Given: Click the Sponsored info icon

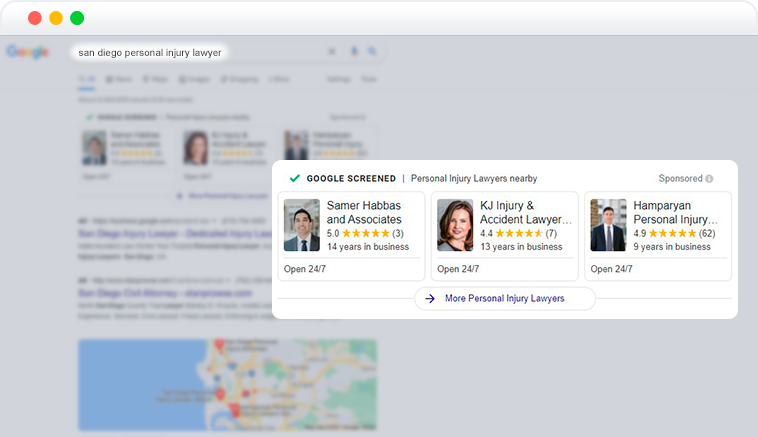Looking at the screenshot, I should click(709, 179).
